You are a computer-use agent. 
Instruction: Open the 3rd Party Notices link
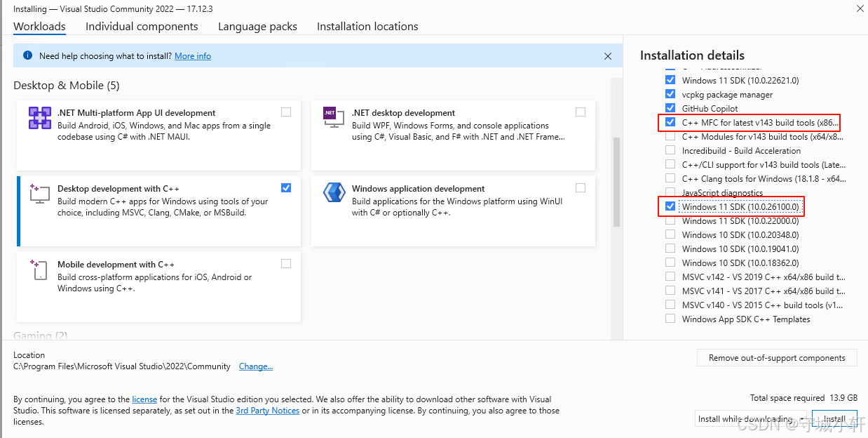(268, 411)
